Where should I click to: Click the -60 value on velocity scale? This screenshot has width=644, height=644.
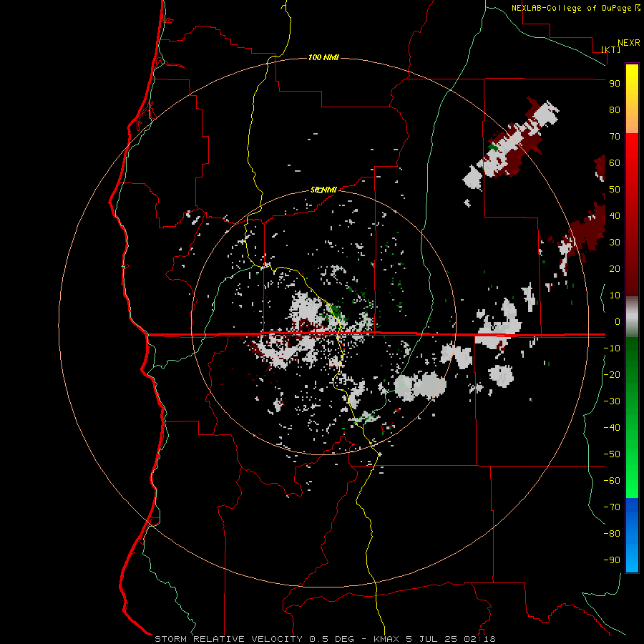[612, 481]
